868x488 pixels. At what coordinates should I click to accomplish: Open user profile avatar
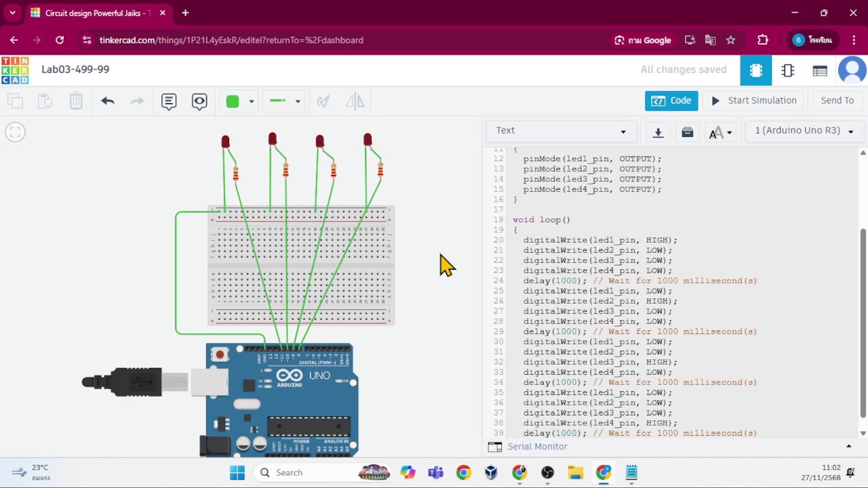point(852,70)
